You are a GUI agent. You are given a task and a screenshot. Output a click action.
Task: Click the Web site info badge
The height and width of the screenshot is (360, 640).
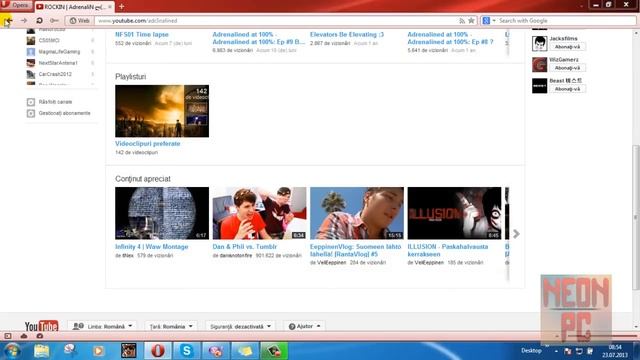click(x=80, y=20)
